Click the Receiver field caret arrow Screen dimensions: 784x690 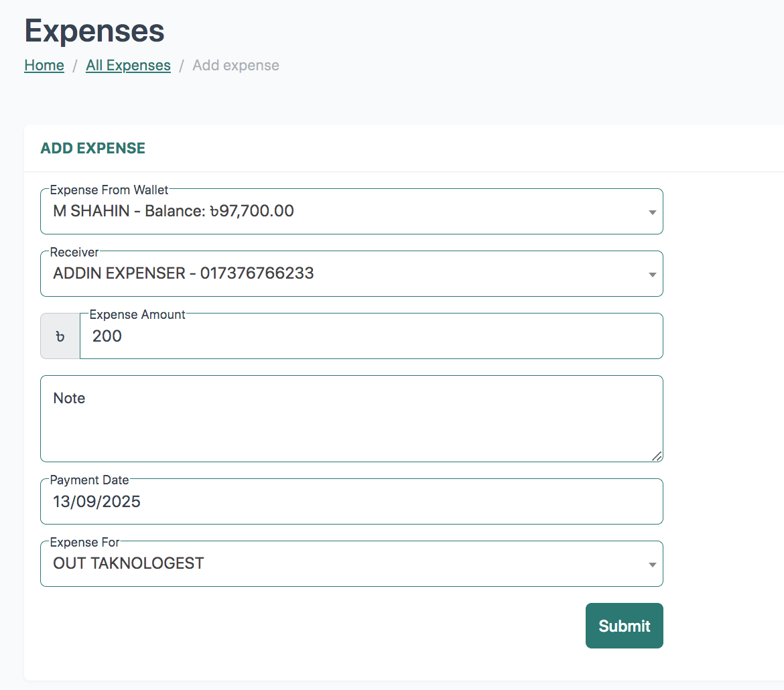652,275
